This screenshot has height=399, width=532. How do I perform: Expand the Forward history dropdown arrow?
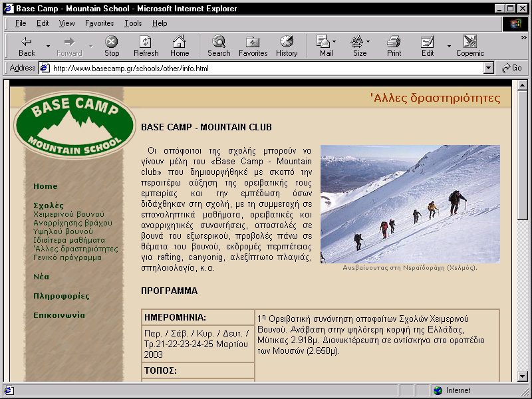coord(90,46)
